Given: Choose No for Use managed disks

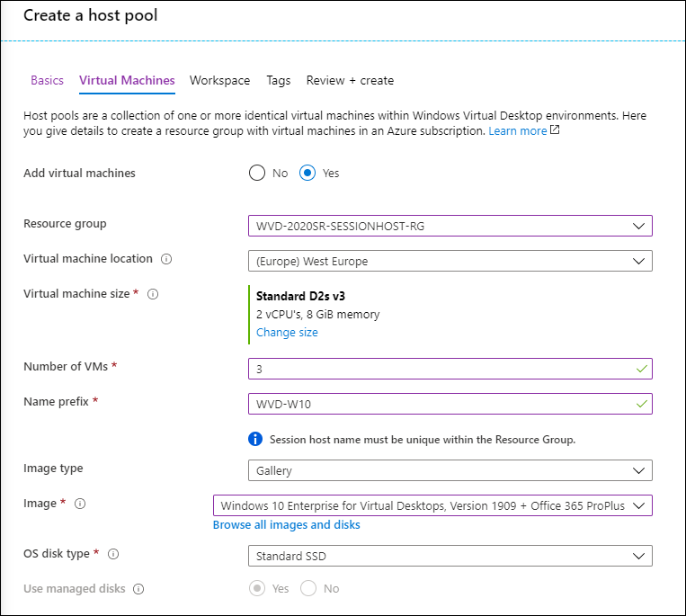Looking at the screenshot, I should pyautogui.click(x=308, y=588).
